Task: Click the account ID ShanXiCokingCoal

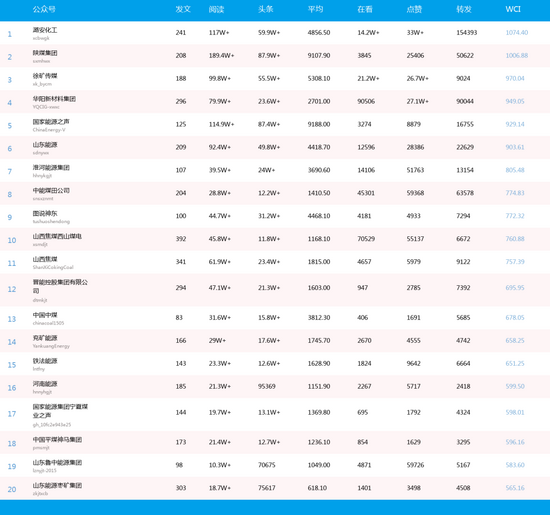Action: click(x=53, y=267)
